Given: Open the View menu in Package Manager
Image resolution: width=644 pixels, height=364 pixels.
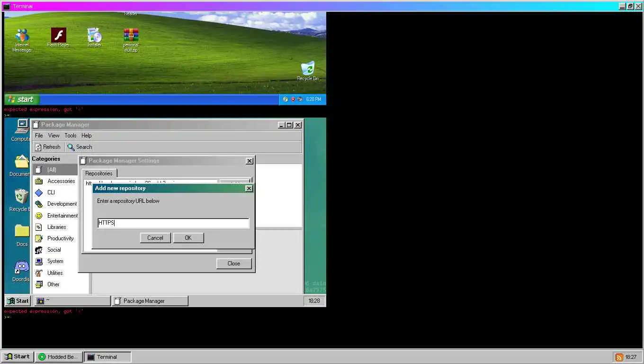Looking at the screenshot, I should (54, 136).
